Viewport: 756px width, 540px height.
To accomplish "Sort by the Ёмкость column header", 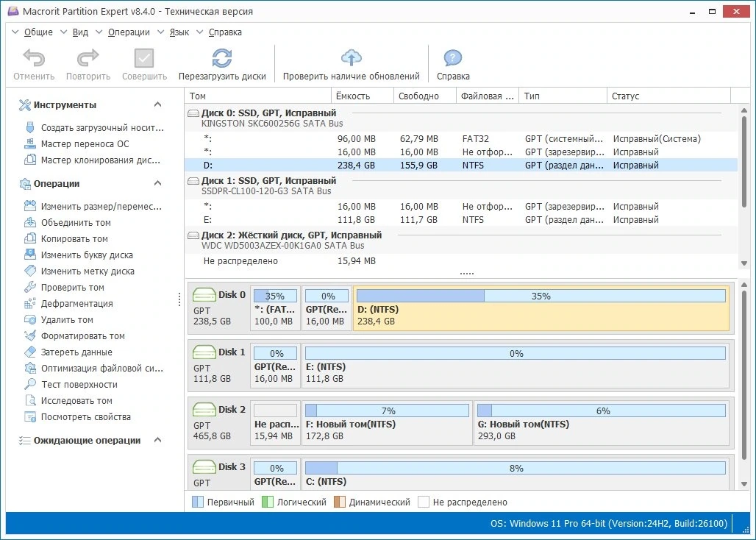I will click(363, 96).
